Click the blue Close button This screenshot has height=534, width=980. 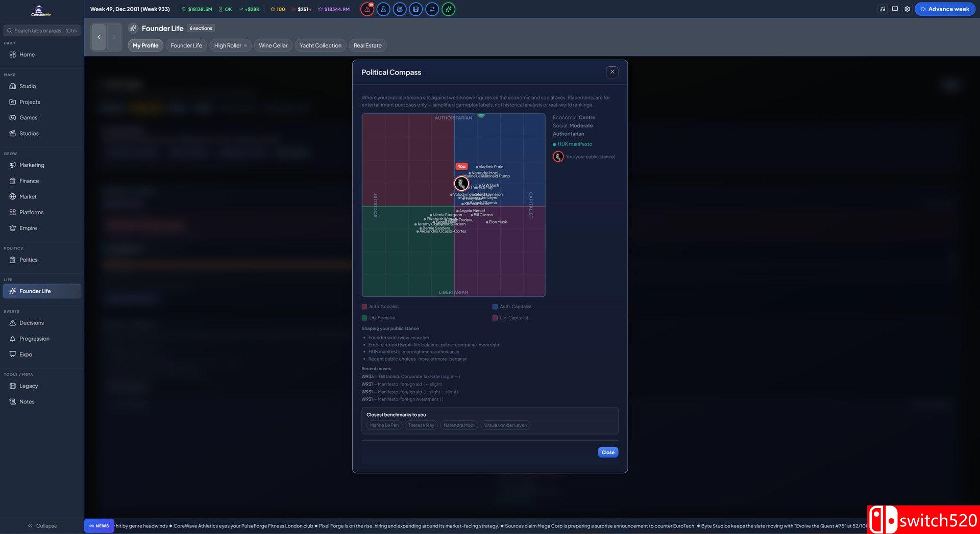608,452
